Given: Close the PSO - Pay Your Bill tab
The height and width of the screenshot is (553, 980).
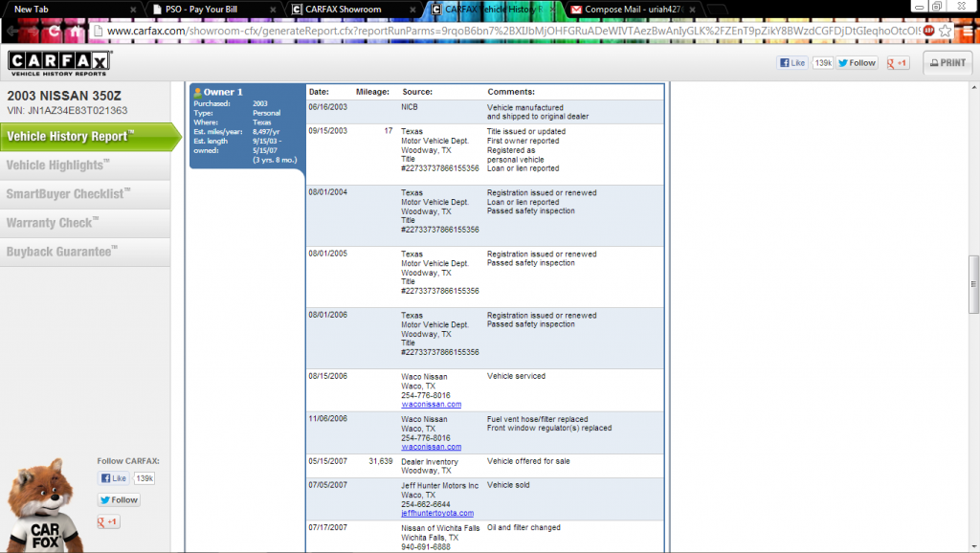Looking at the screenshot, I should [273, 10].
